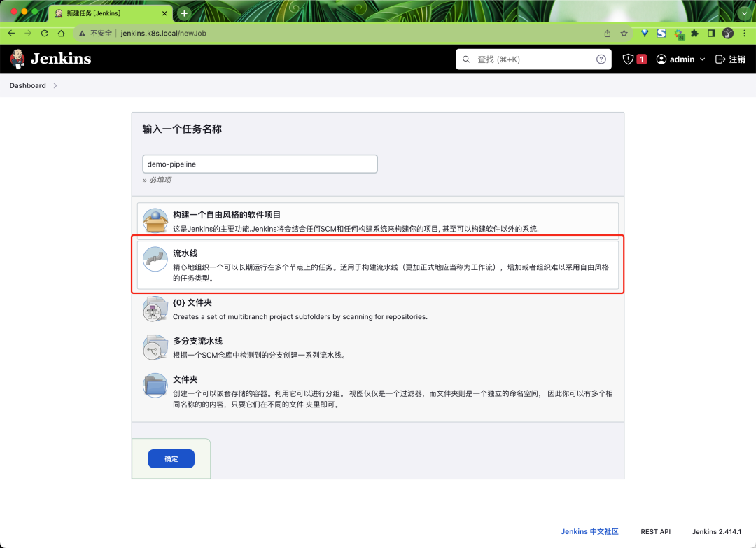Choose the 流水线 job type title
The width and height of the screenshot is (756, 548).
185,253
